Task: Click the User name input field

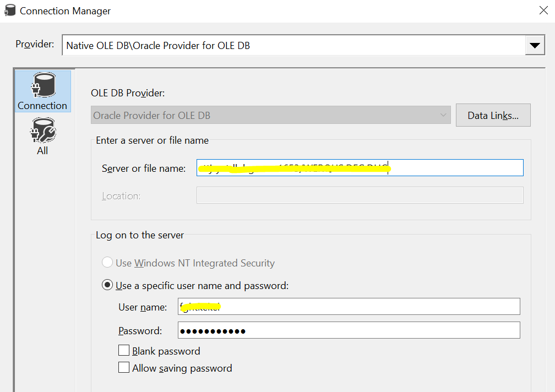Action: coord(349,306)
